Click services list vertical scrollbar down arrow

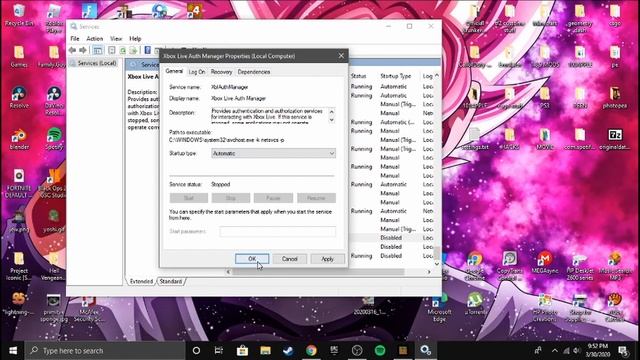[437, 264]
